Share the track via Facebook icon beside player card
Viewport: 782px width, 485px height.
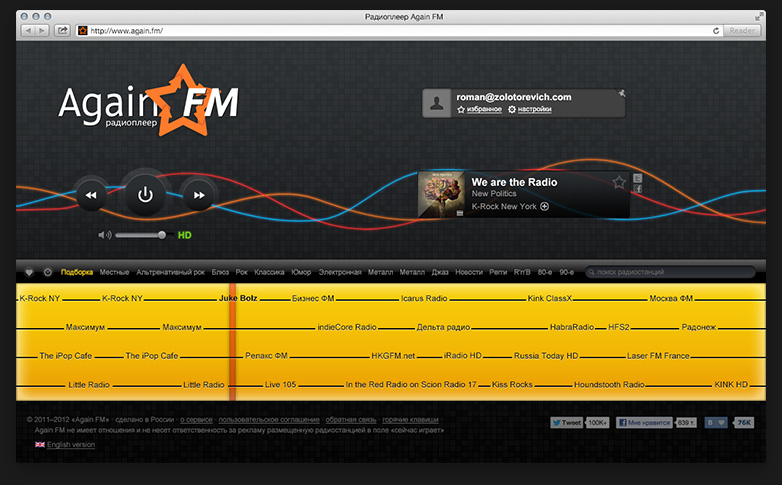pyautogui.click(x=638, y=189)
